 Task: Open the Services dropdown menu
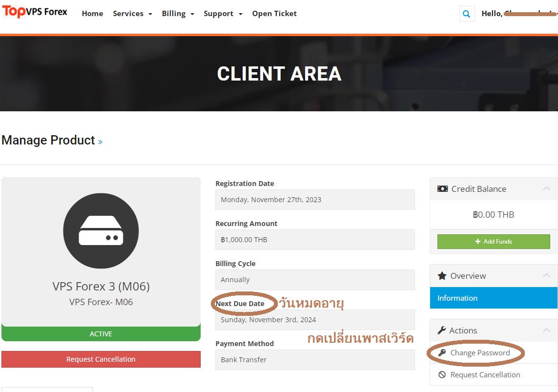[x=132, y=14]
